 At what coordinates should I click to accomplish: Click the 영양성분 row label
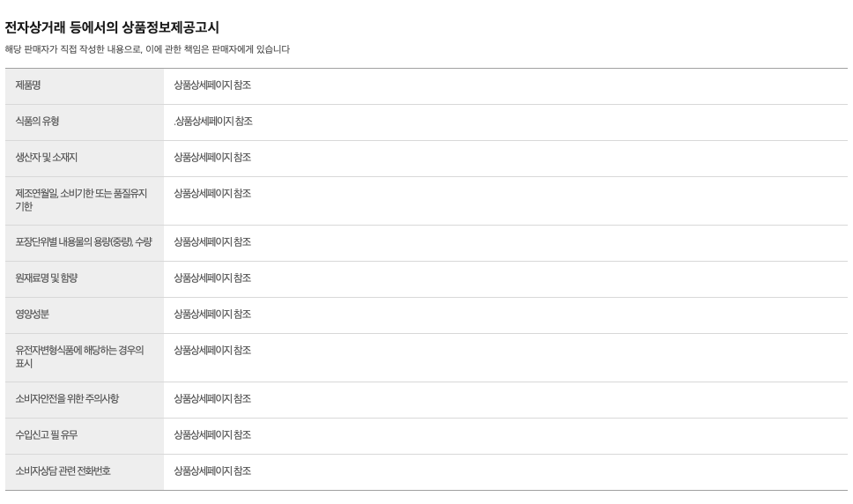tap(33, 315)
